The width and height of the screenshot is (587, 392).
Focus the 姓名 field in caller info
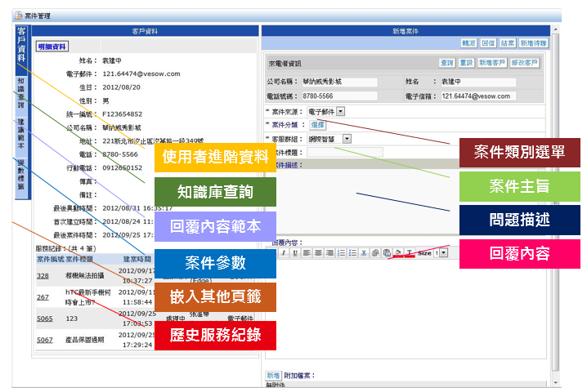(478, 82)
